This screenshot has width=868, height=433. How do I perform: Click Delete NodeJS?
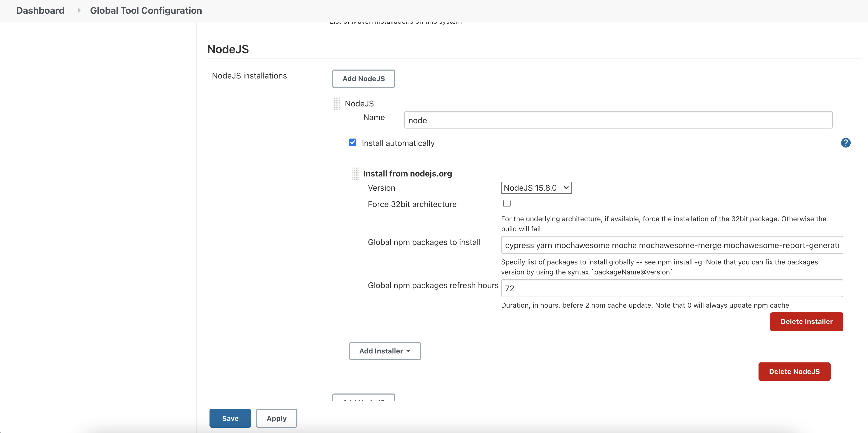point(794,371)
